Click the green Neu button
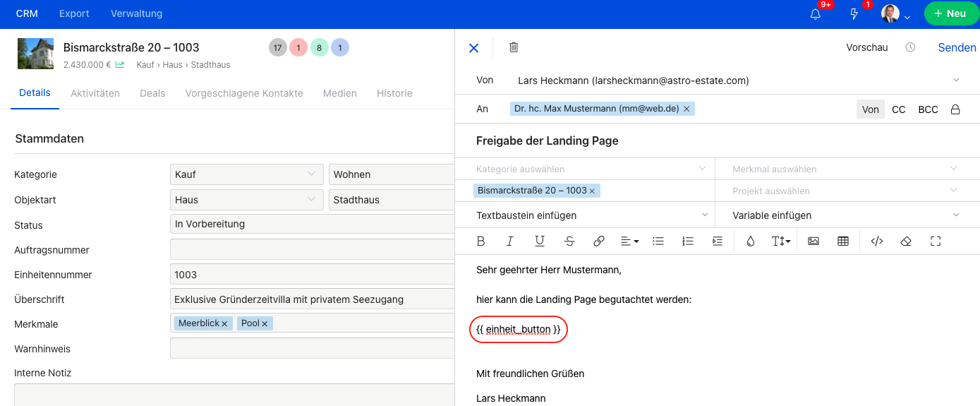980x406 pixels. 950,13
